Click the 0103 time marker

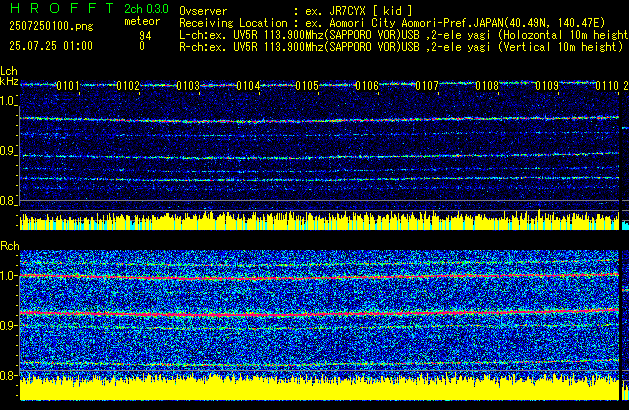[x=188, y=86]
